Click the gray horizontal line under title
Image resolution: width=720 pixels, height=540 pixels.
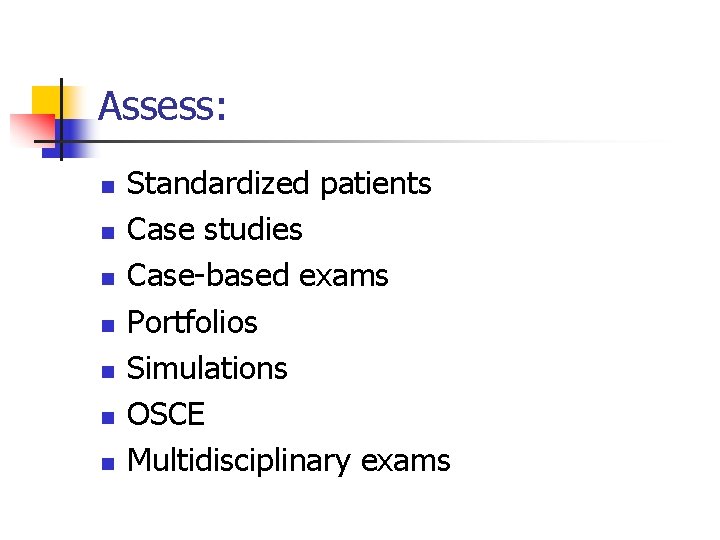pyautogui.click(x=400, y=142)
